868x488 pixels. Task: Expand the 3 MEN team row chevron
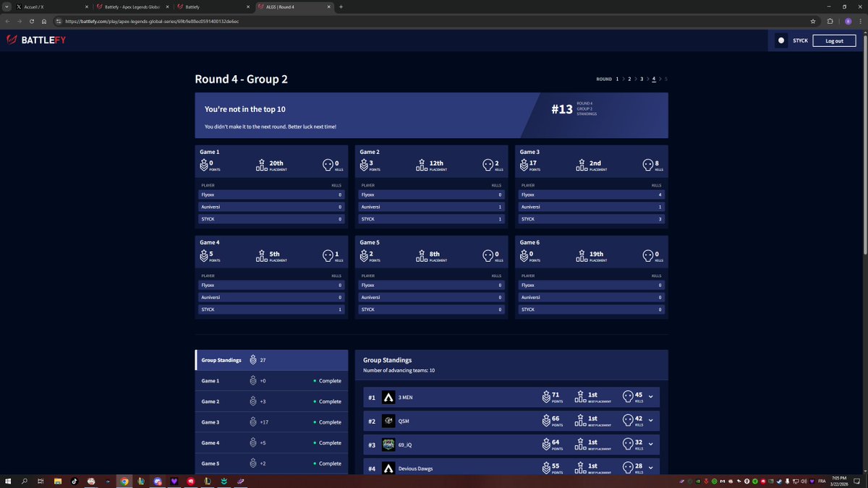point(650,397)
